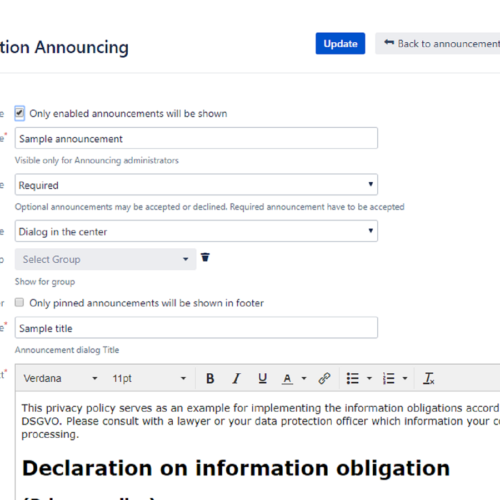Focus the Sample title input field

[x=196, y=328]
